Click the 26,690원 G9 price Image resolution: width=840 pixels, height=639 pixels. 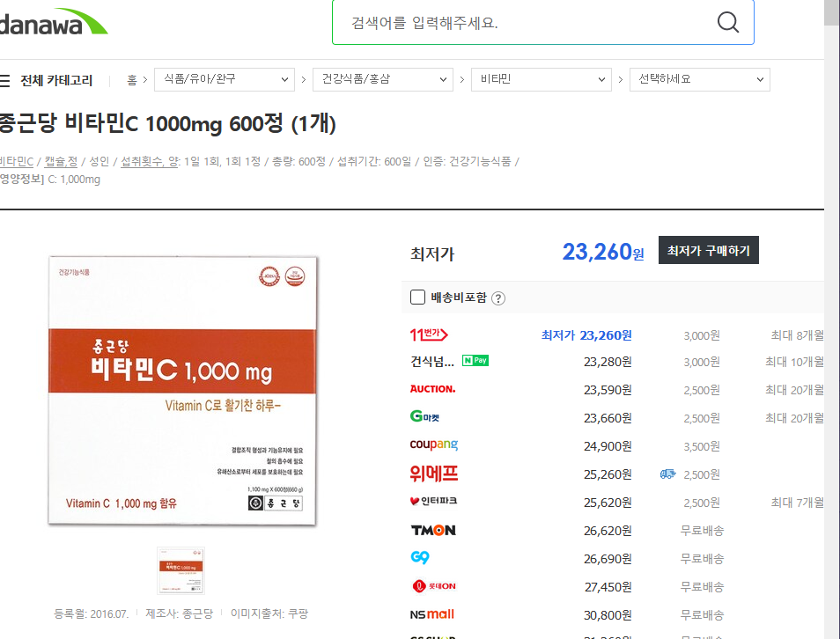608,559
